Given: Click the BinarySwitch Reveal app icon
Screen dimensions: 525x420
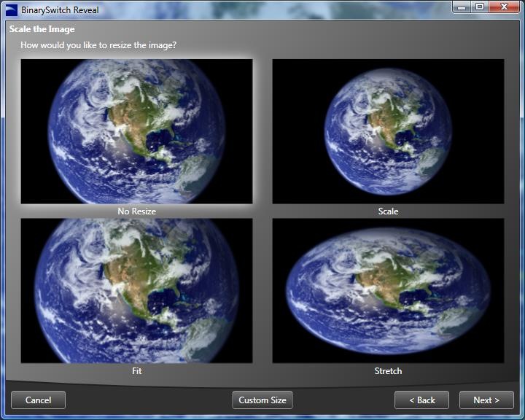Looking at the screenshot, I should (11, 10).
